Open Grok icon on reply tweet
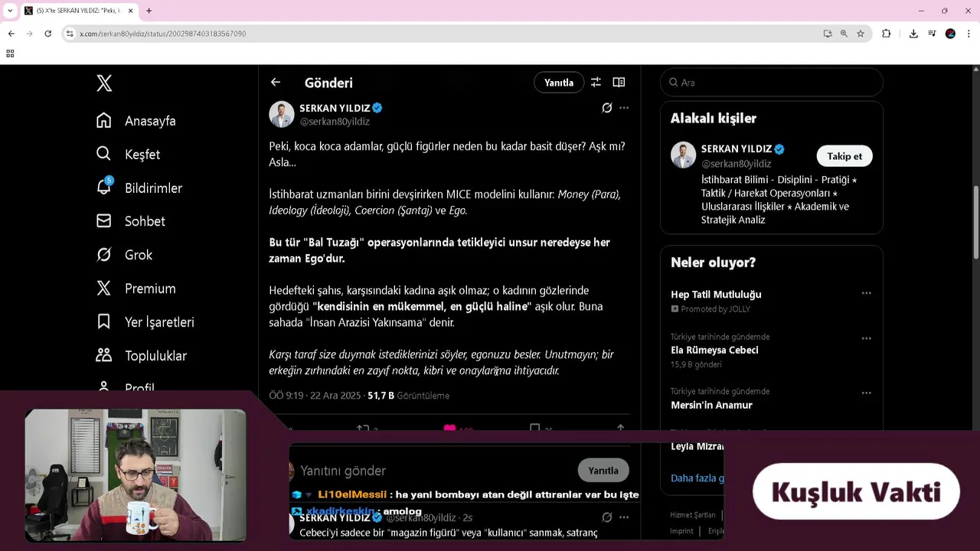Viewport: 980px width, 551px height. click(x=607, y=517)
